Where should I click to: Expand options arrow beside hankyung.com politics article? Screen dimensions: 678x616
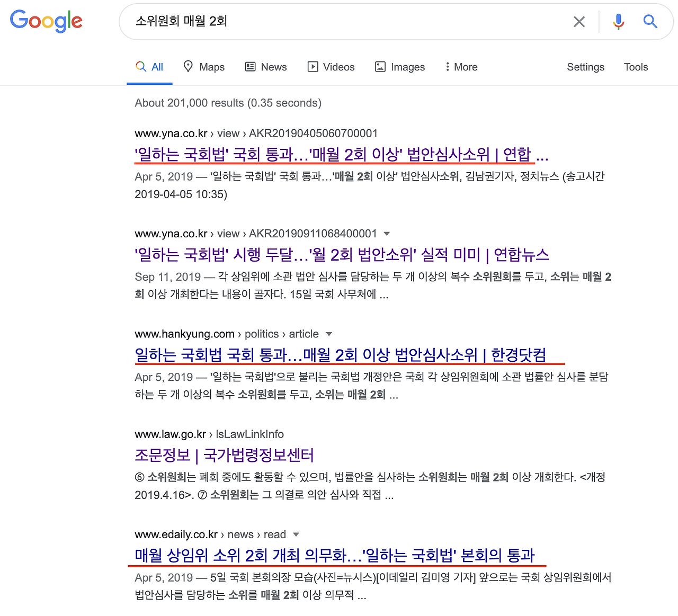(x=329, y=334)
